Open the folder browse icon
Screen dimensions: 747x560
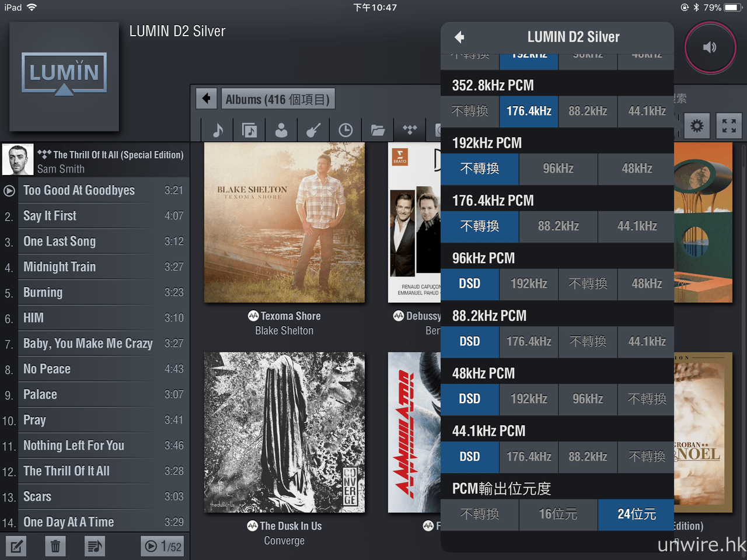(378, 129)
